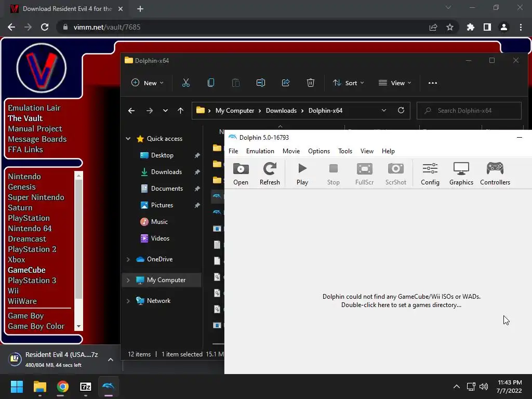Open Dolphin's Tools menu
This screenshot has width=532, height=399.
345,151
